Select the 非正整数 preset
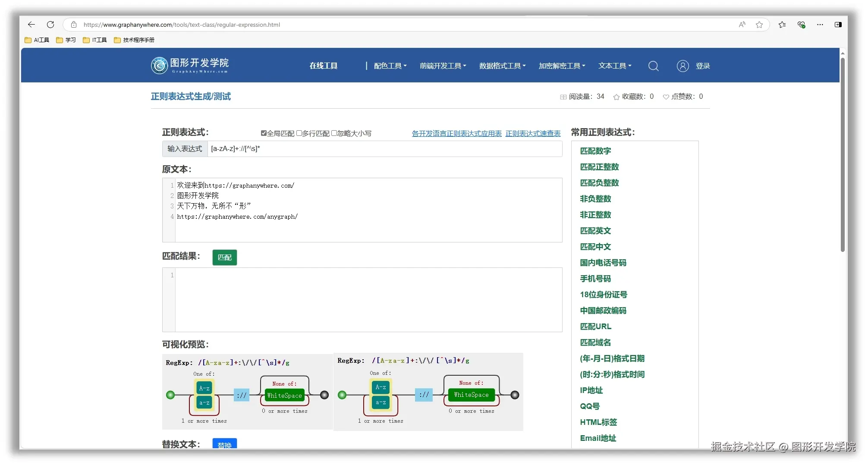868x465 pixels. [x=595, y=215]
